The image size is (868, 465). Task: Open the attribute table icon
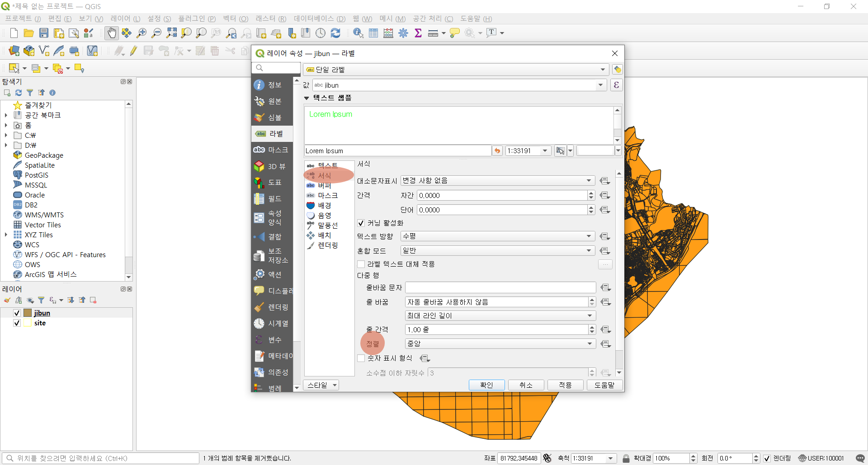[x=373, y=33]
